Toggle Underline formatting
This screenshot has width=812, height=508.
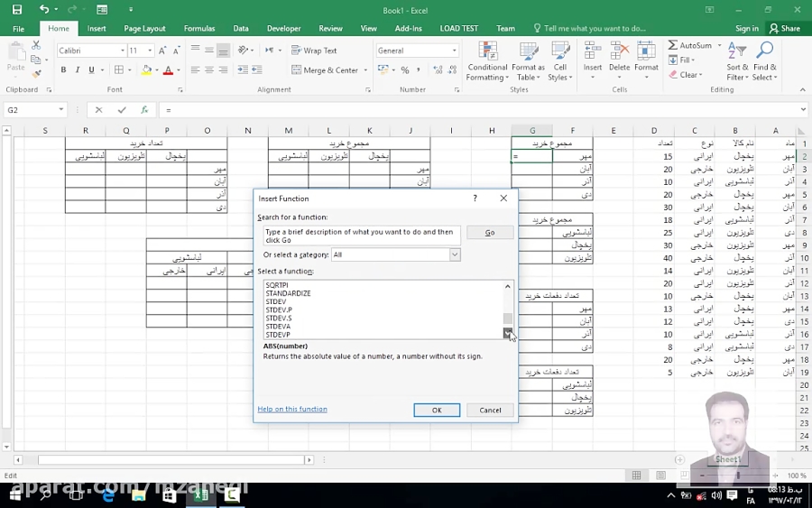(91, 69)
